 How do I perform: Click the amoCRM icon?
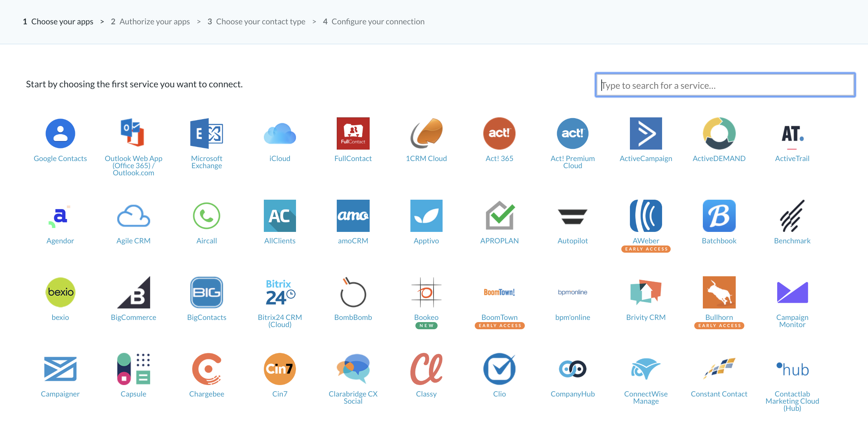click(353, 216)
